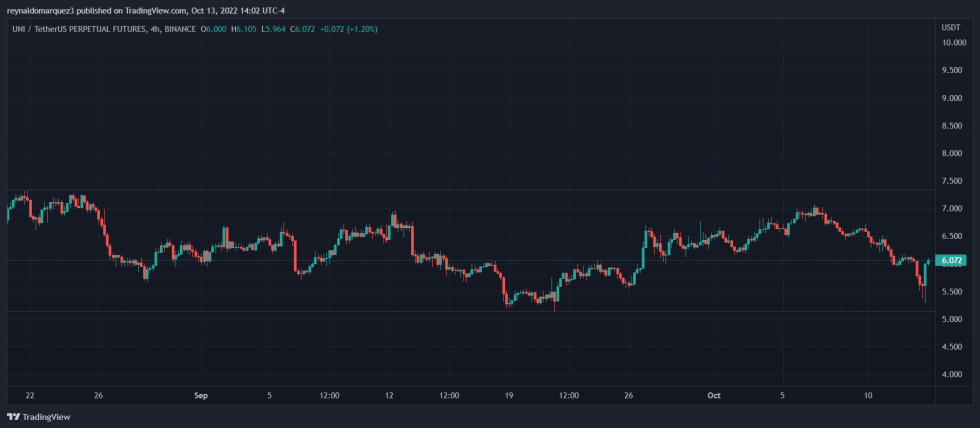Click the BINANCE exchange label
Screen dimensions: 980x428
(183, 29)
